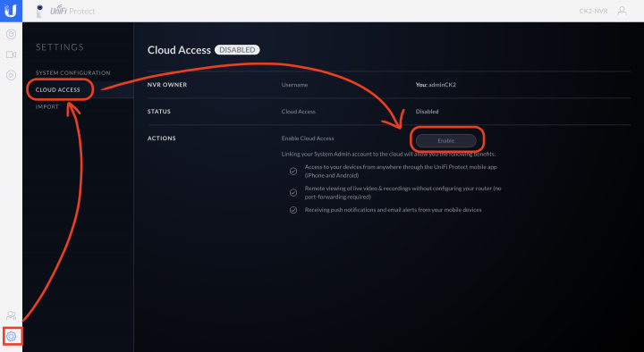The image size is (644, 352).
Task: Click the user profile icon
Action: 622,11
